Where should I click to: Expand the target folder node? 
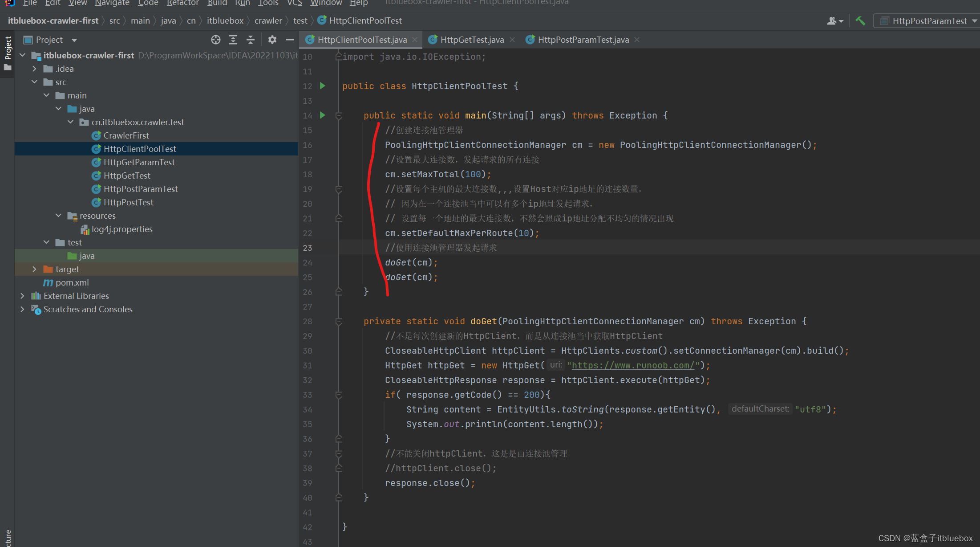pyautogui.click(x=34, y=269)
